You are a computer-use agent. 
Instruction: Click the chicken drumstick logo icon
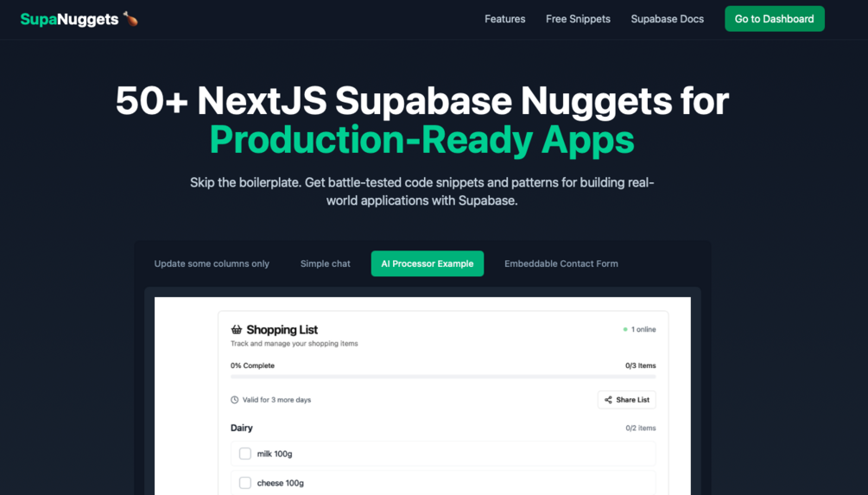tap(130, 19)
